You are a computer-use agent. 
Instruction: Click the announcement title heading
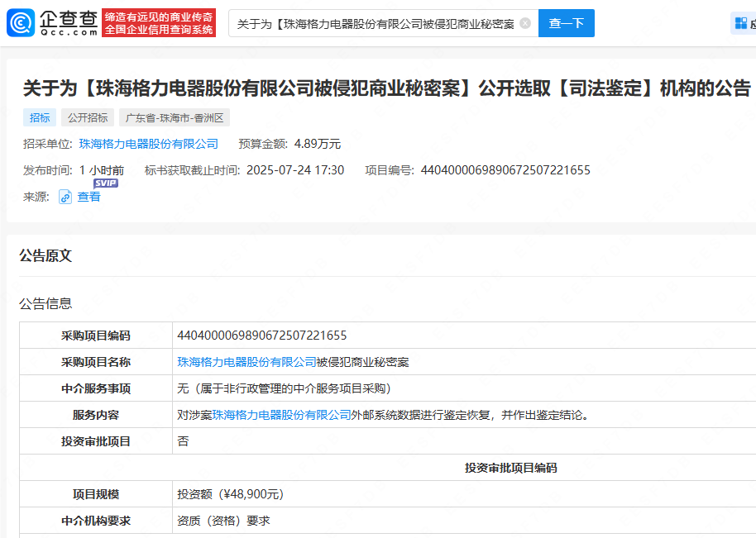387,88
